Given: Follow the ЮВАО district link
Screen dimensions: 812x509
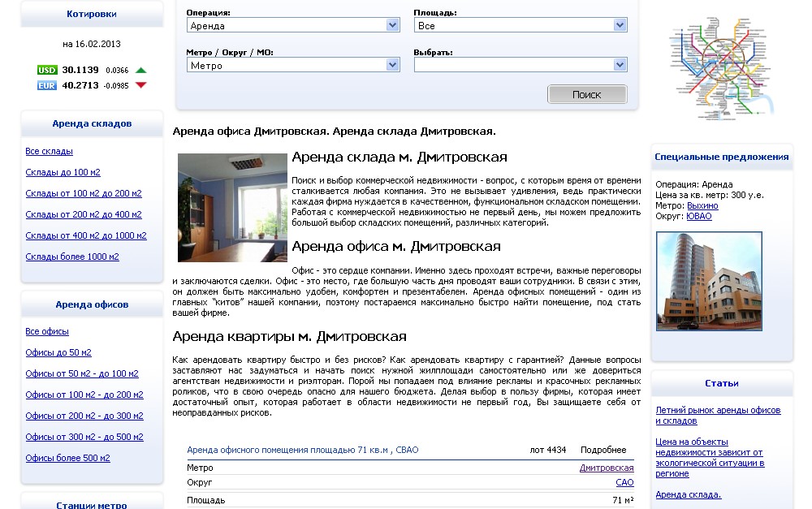Looking at the screenshot, I should pos(699,217).
